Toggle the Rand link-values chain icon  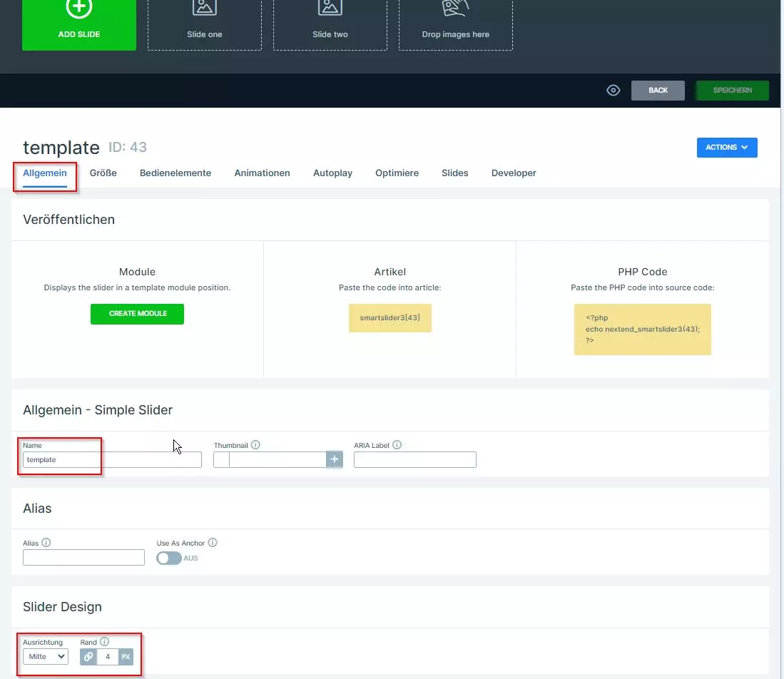pos(88,656)
